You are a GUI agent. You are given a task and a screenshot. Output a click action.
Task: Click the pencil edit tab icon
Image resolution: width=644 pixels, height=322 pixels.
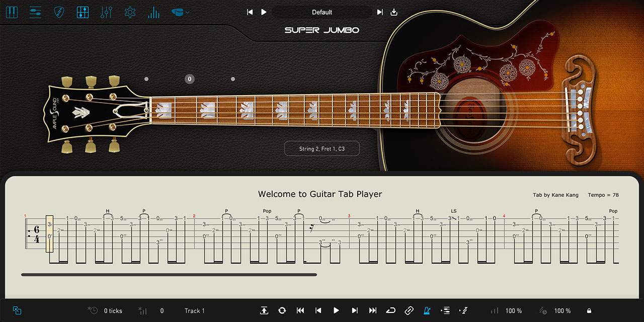[x=464, y=311]
